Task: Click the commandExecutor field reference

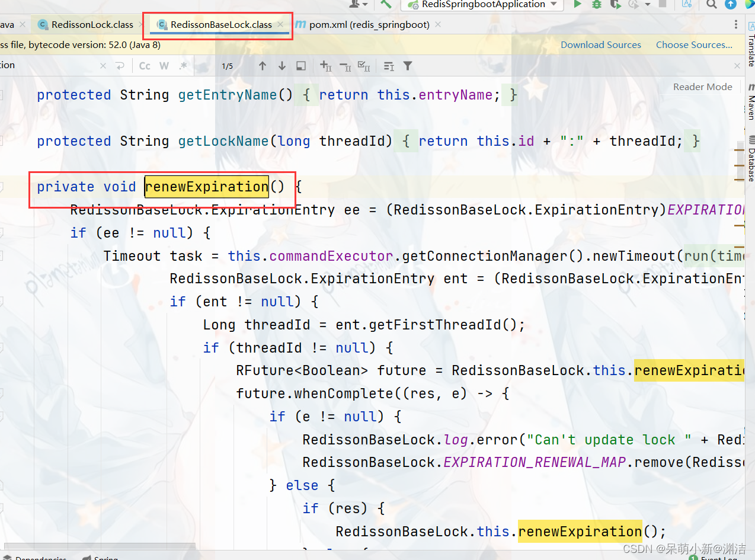Action: (331, 256)
